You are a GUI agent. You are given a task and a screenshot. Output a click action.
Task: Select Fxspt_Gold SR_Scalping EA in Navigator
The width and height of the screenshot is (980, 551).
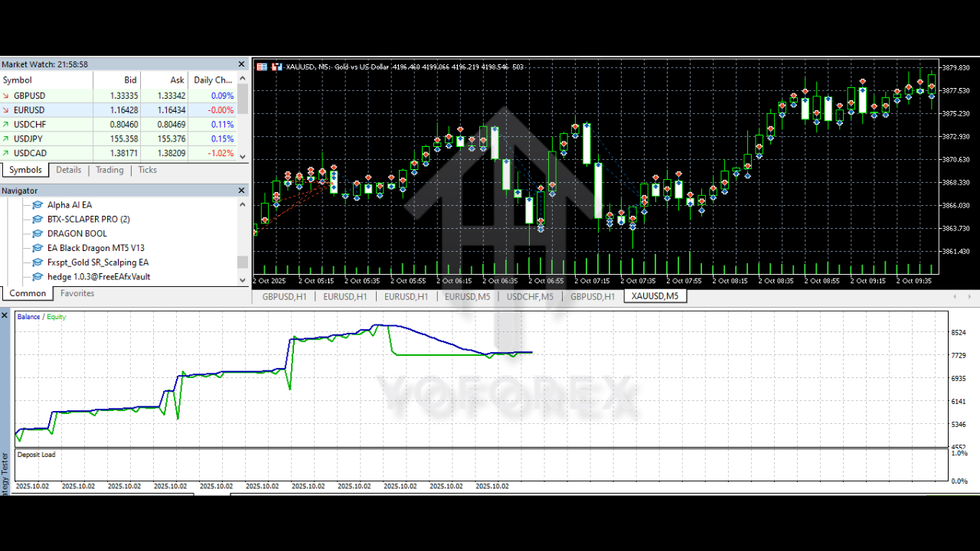(x=37, y=262)
